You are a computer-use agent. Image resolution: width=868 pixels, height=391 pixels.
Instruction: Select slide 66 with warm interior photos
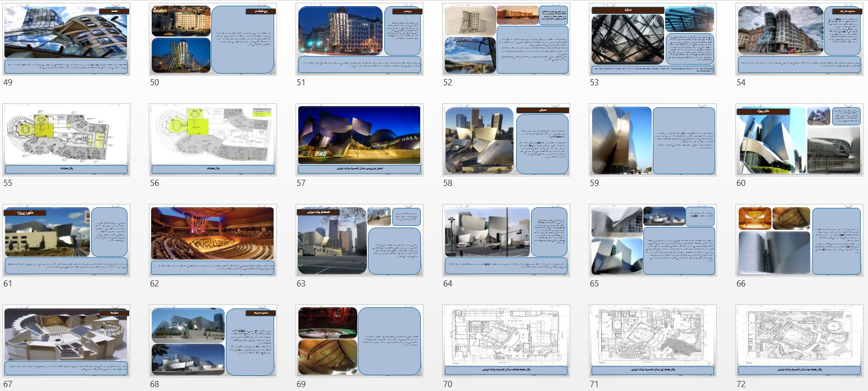click(x=799, y=240)
